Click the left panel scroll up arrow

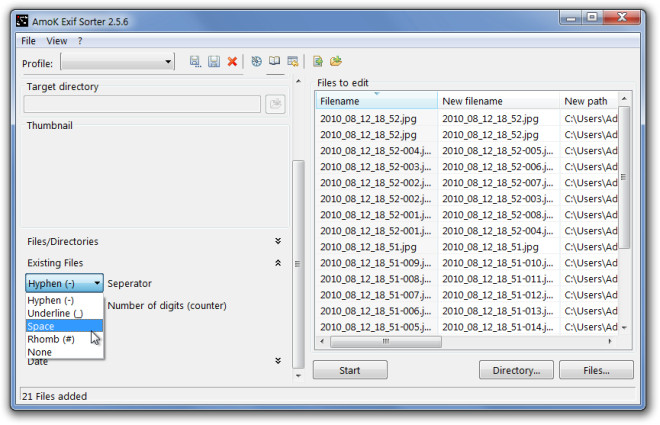(298, 81)
